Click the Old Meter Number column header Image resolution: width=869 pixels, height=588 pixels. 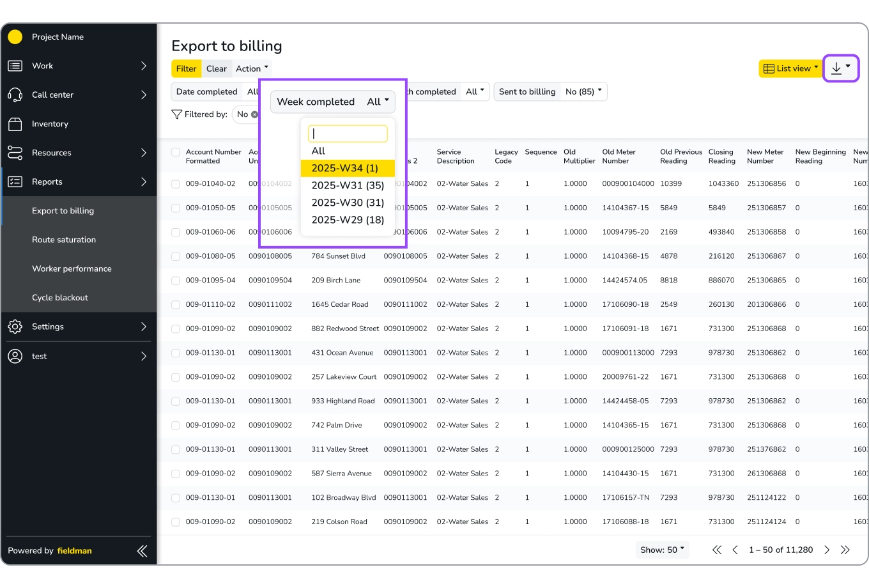619,157
